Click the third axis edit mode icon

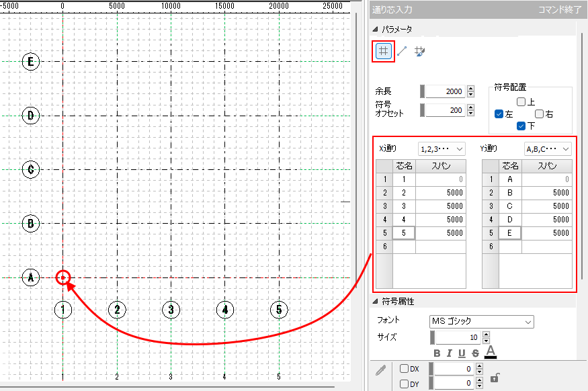[420, 50]
